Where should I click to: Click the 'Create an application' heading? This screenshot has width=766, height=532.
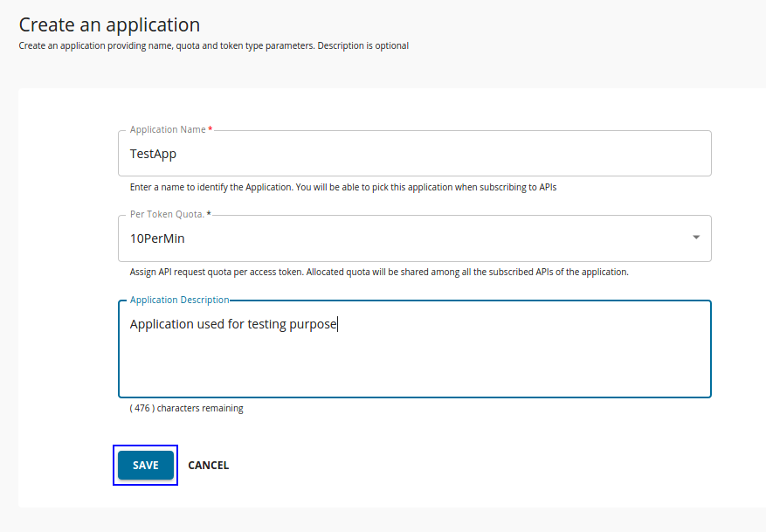point(109,24)
